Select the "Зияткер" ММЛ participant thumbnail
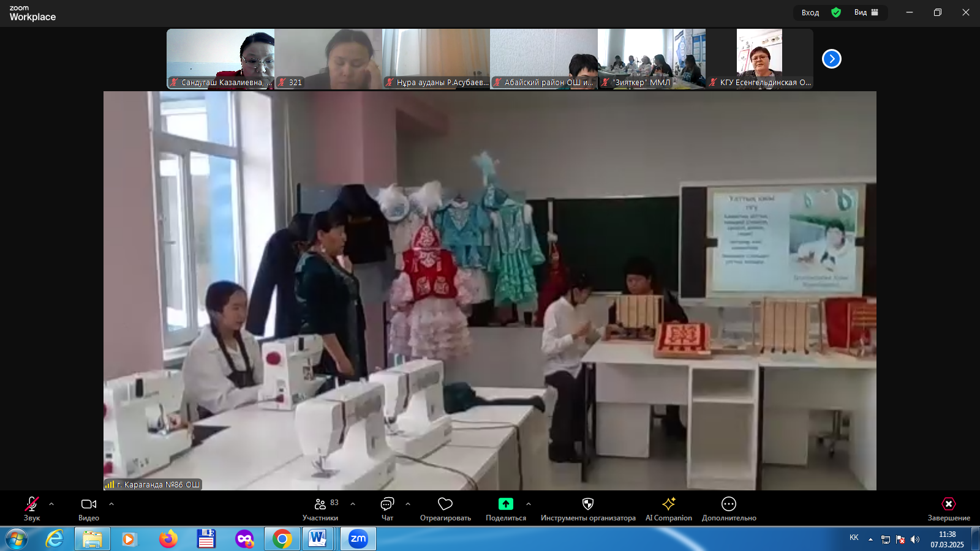 click(x=652, y=59)
